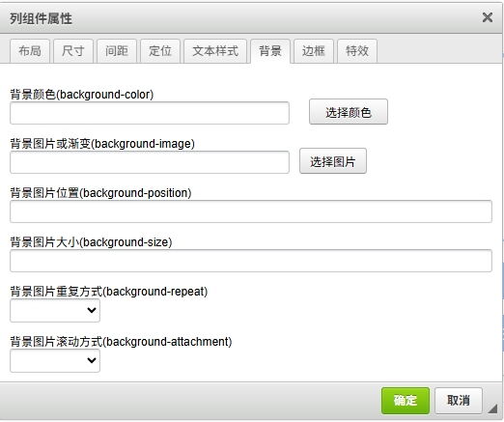
Task: Open the background-attachment dropdown
Action: click(x=55, y=360)
